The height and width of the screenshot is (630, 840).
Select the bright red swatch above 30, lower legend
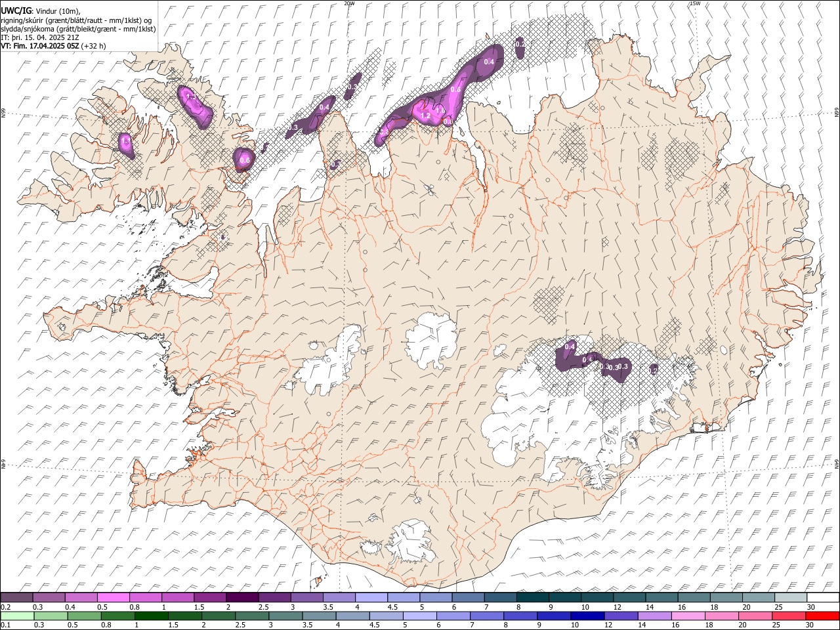[x=822, y=616]
